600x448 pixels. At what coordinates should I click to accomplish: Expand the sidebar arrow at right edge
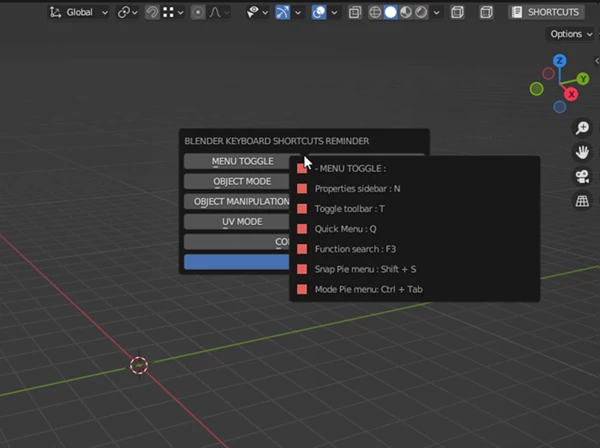pos(597,61)
